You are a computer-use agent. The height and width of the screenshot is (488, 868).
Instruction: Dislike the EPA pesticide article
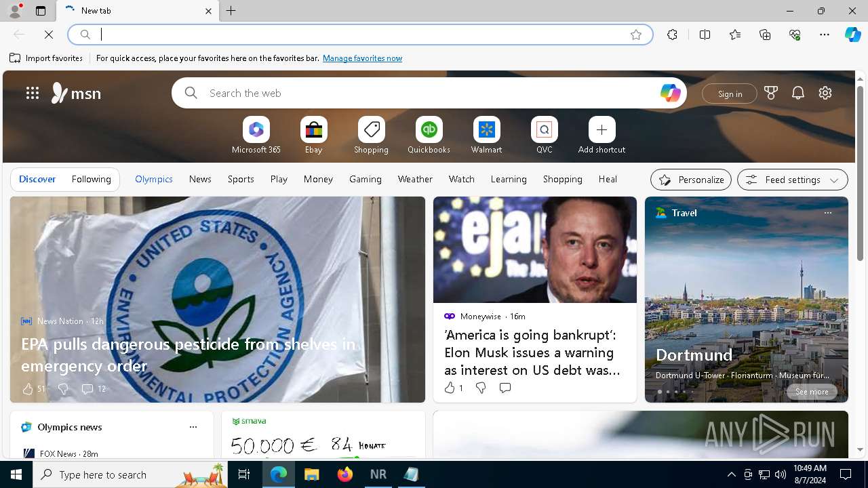point(62,389)
